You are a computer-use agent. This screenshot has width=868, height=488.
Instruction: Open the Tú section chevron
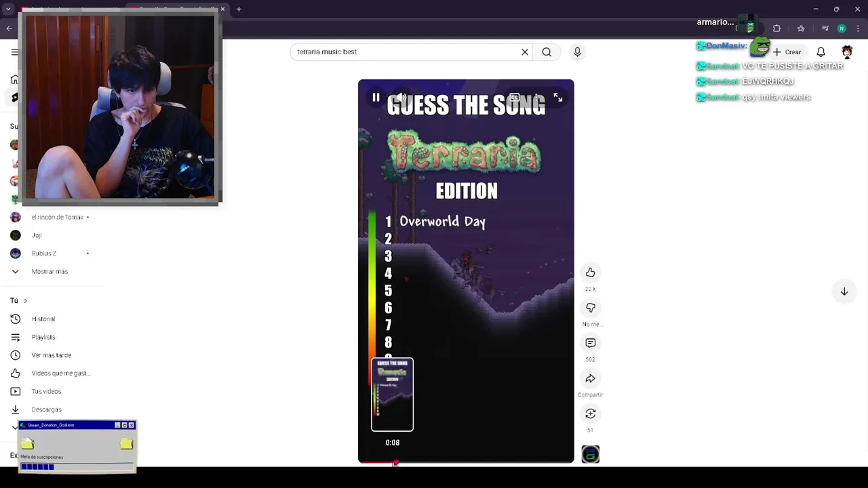[x=25, y=300]
